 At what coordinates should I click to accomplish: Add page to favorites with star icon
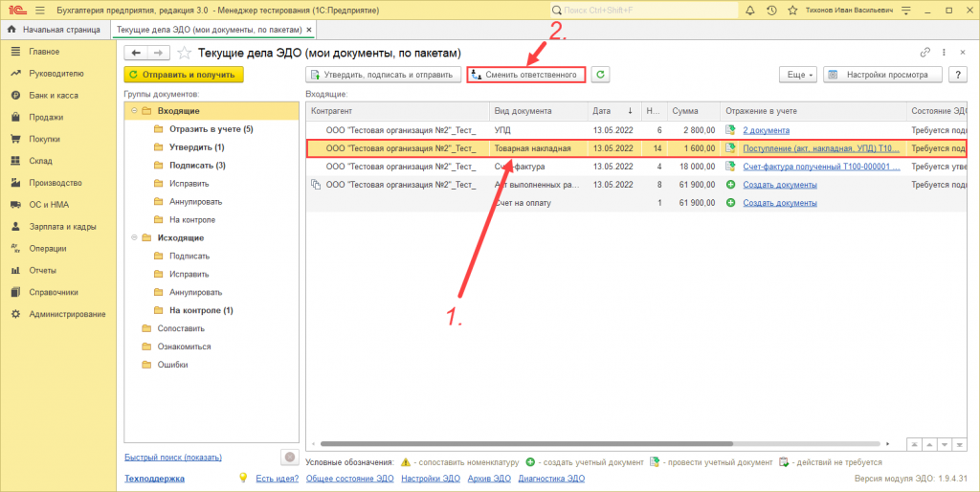pos(185,54)
